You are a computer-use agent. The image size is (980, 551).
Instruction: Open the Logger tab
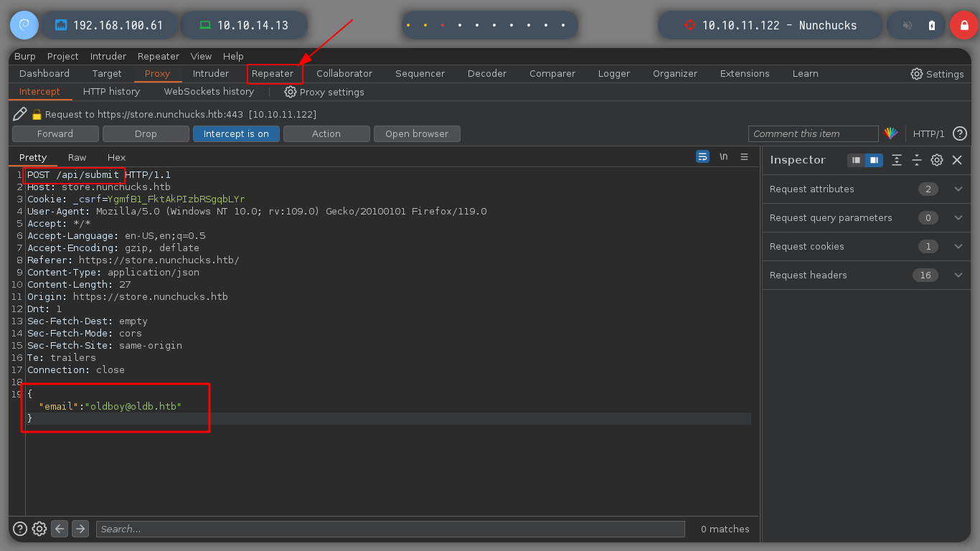click(x=614, y=73)
